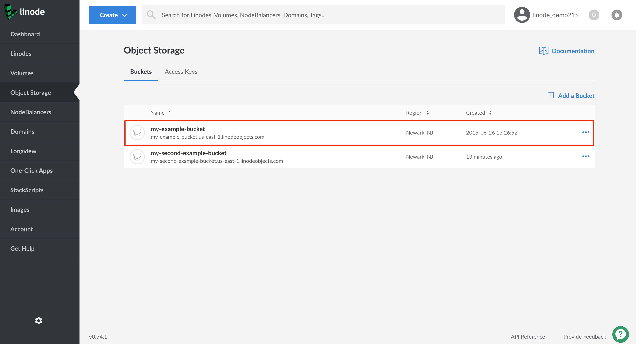
Task: Select Object Storage in the sidebar
Action: tap(31, 92)
